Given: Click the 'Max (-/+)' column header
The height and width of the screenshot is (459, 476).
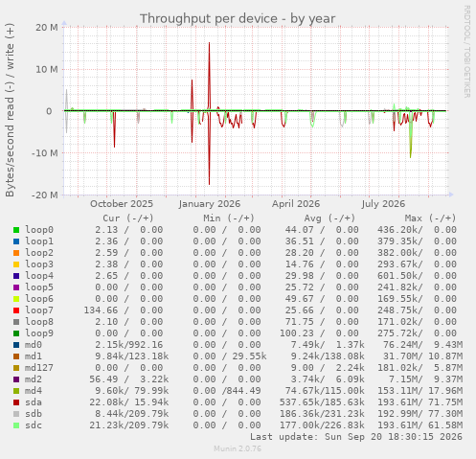Looking at the screenshot, I should tap(430, 218).
